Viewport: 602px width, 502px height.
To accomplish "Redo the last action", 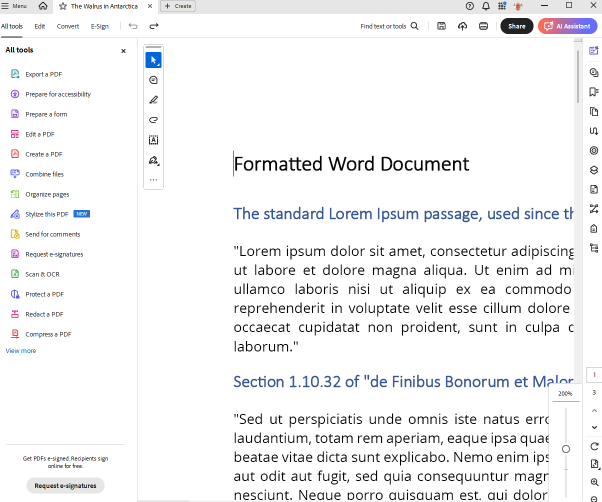I will 154,26.
